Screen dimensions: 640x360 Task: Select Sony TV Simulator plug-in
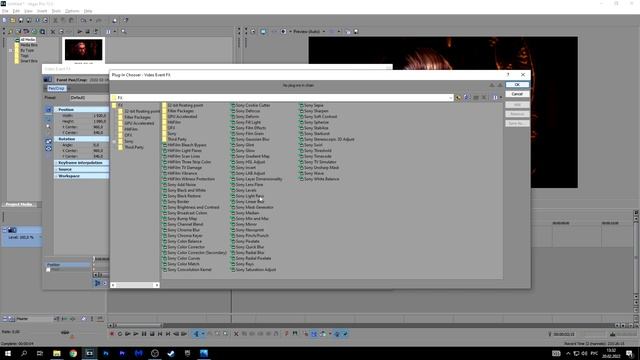coord(318,162)
